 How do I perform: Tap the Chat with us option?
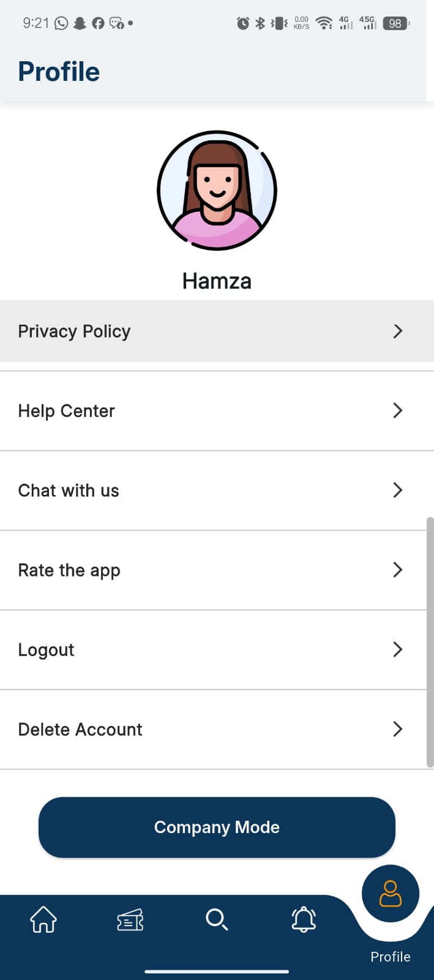[69, 490]
